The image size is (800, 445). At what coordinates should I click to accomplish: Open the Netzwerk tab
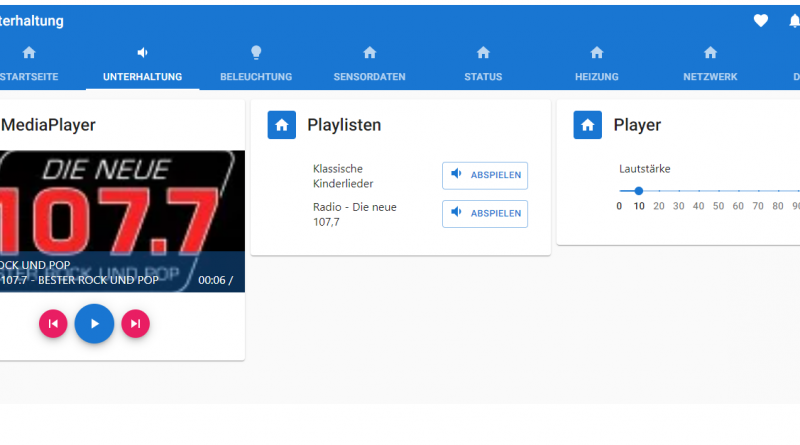pos(710,64)
